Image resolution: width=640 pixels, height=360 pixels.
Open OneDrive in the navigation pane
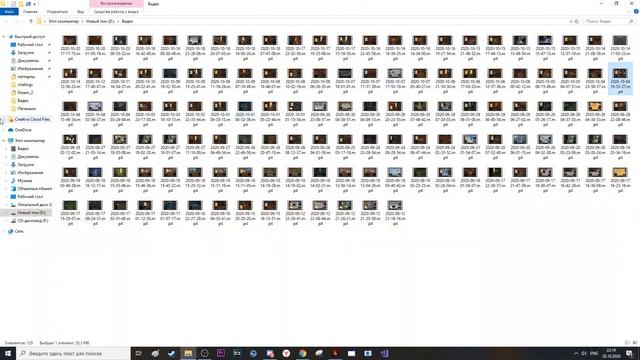click(x=23, y=130)
